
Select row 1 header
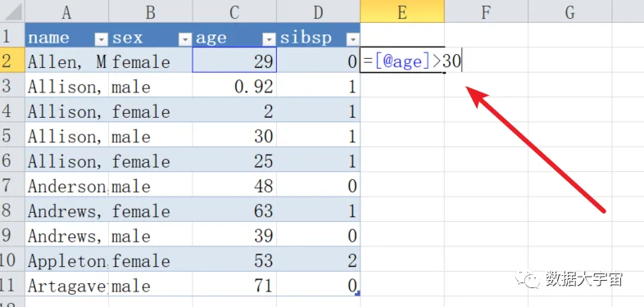click(12, 35)
